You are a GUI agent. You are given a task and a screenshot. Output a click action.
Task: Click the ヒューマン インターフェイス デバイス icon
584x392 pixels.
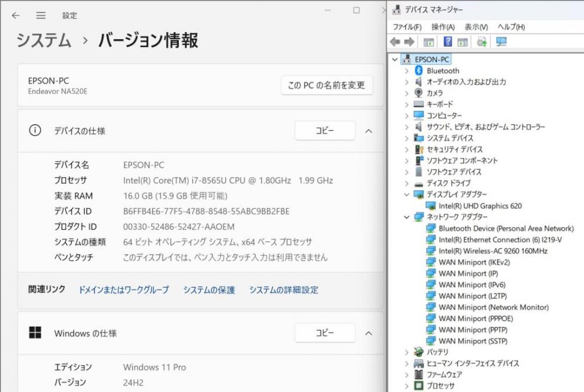(419, 363)
